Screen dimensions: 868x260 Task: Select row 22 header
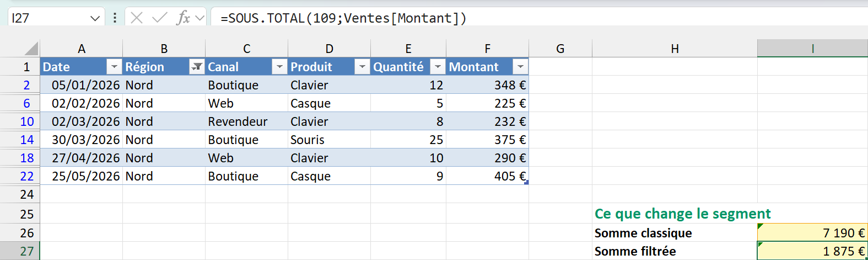20,176
